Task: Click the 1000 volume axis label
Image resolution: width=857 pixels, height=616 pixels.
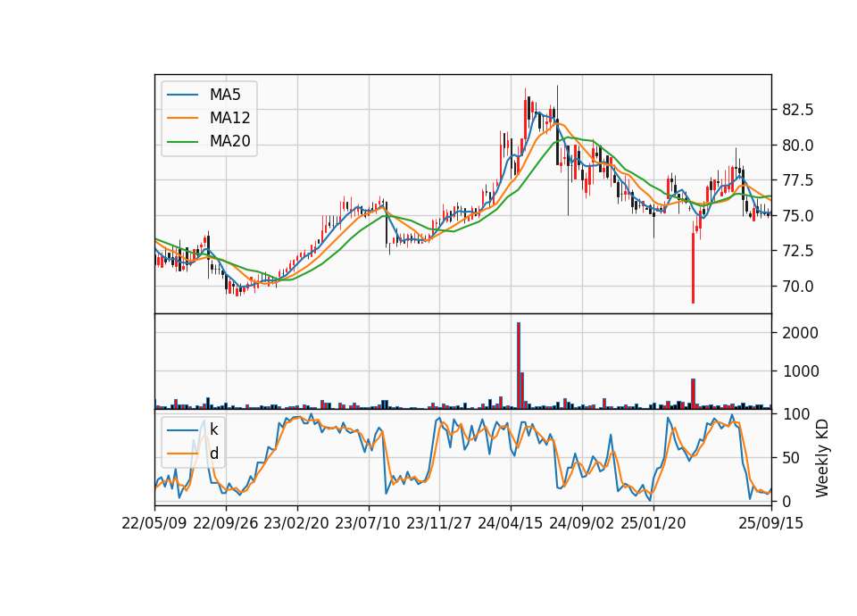Action: 800,372
